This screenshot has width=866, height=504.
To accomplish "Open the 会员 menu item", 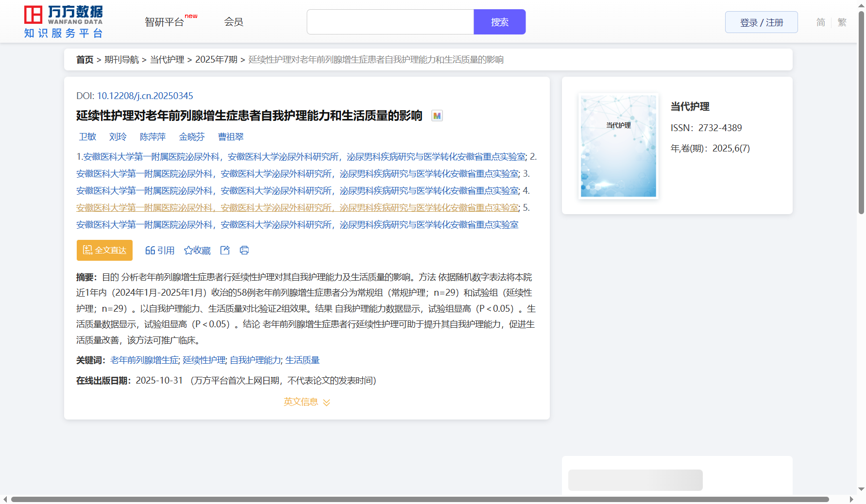I will point(234,22).
